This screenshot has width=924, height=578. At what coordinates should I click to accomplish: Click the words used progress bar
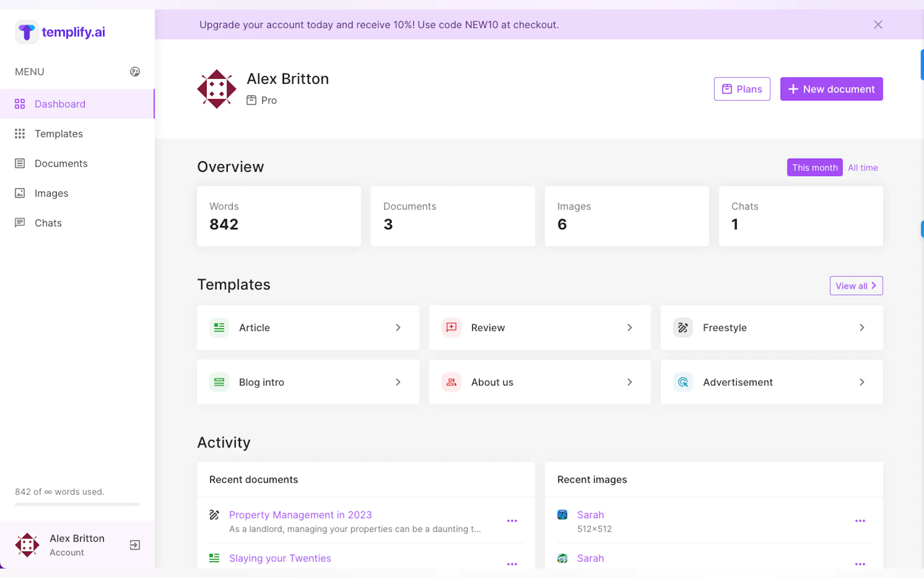77,504
